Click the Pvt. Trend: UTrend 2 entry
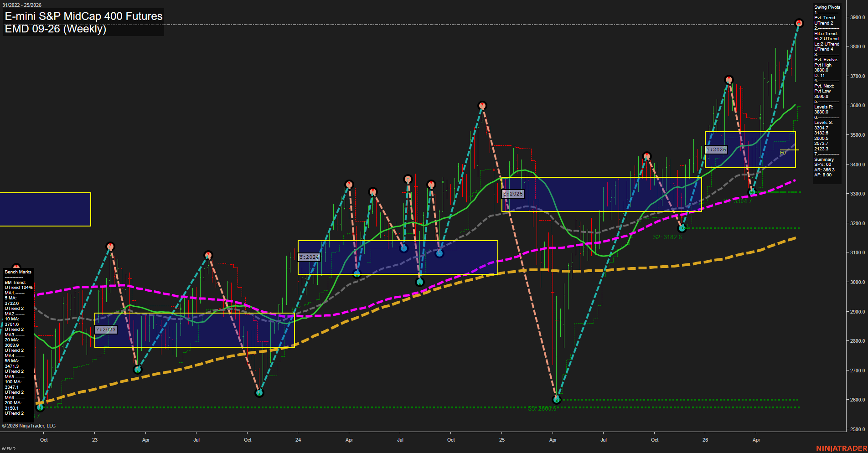The height and width of the screenshot is (453, 868). point(825,20)
